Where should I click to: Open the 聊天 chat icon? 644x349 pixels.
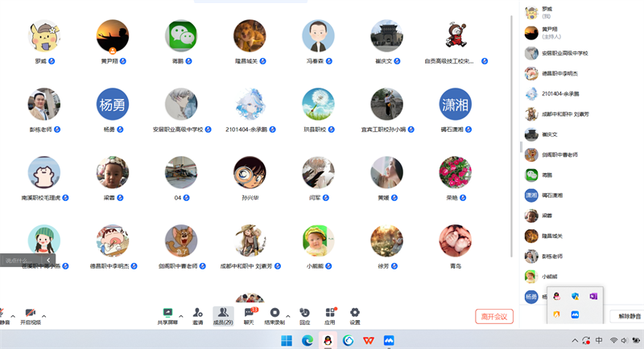250,313
